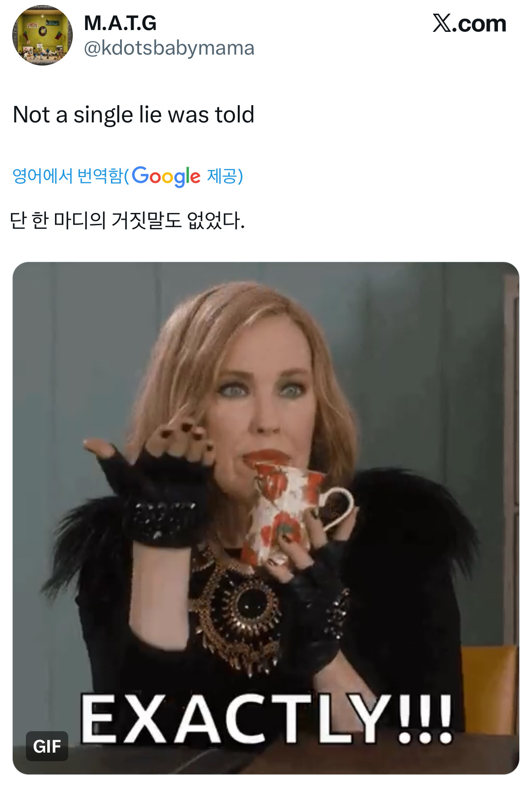Click the Google logo in the translation credit
Image resolution: width=532 pixels, height=799 pixels.
point(166,176)
